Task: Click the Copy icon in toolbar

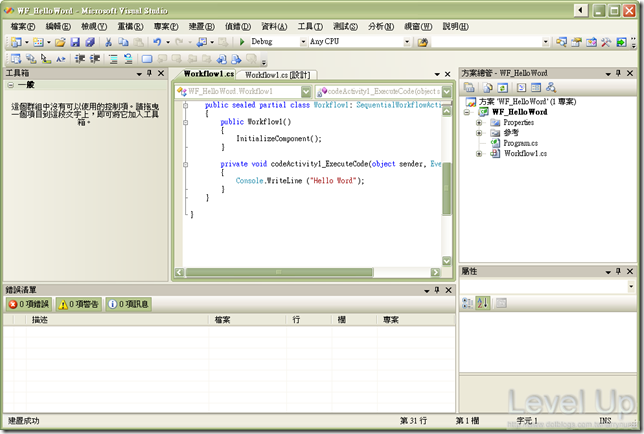Action: [123, 42]
